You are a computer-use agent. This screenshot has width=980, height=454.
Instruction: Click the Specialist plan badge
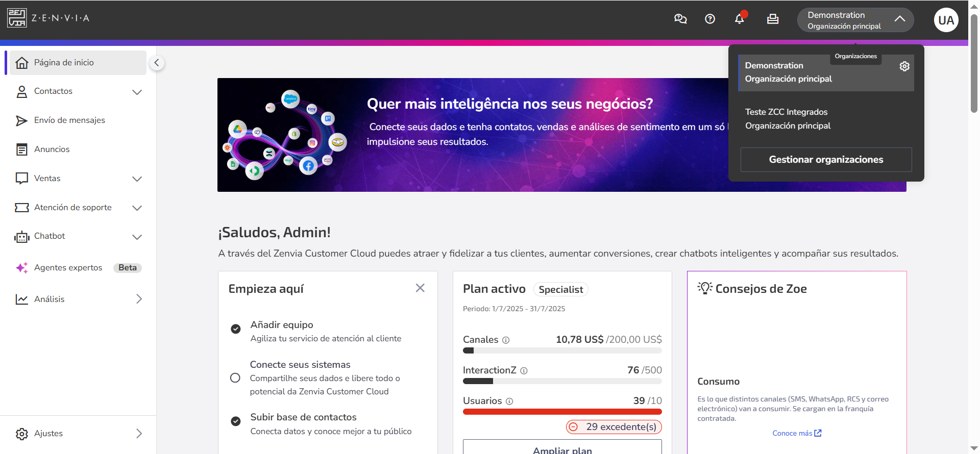[x=561, y=289]
